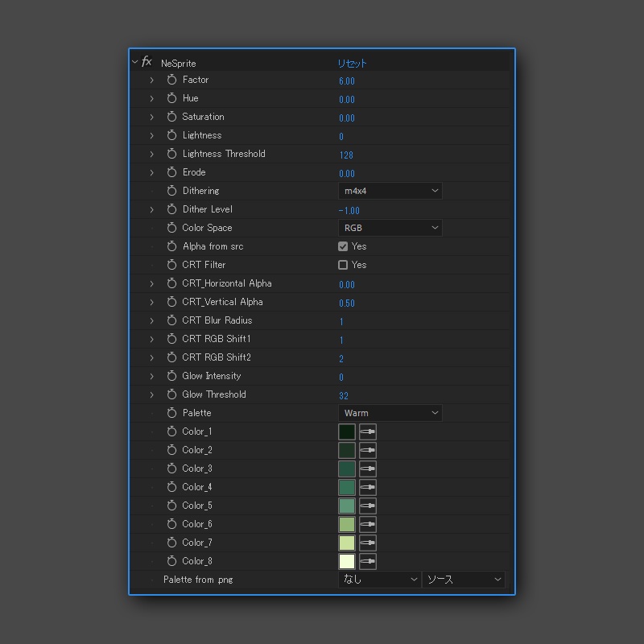
Task: Enable the CRT Filter checkbox
Action: [343, 265]
